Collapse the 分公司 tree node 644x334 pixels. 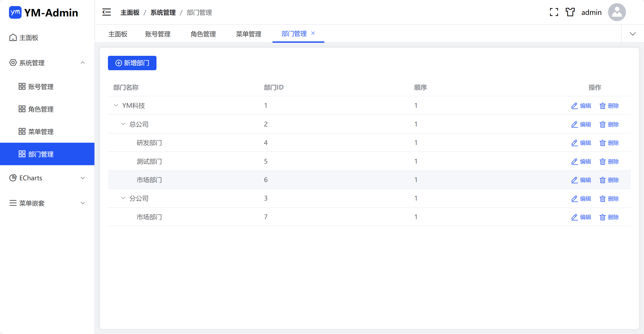pyautogui.click(x=123, y=198)
